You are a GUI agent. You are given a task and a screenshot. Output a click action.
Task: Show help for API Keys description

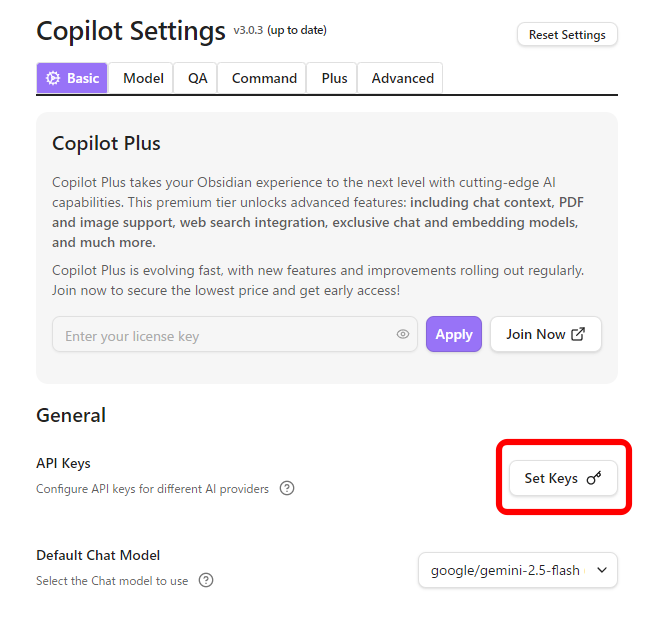[287, 489]
